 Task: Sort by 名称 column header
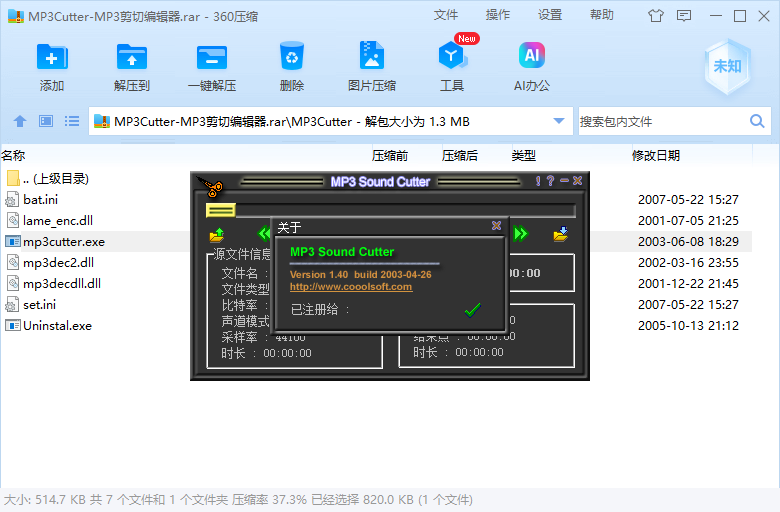coord(13,156)
